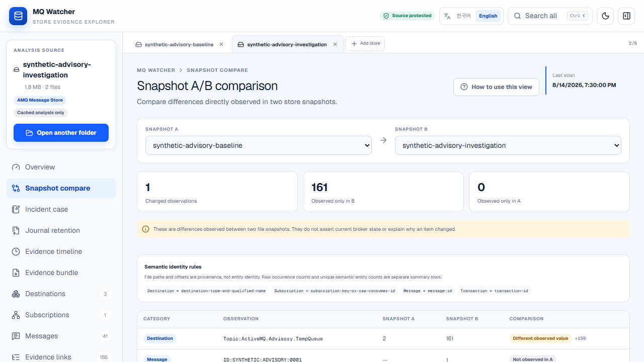Switch language to English

click(x=488, y=16)
